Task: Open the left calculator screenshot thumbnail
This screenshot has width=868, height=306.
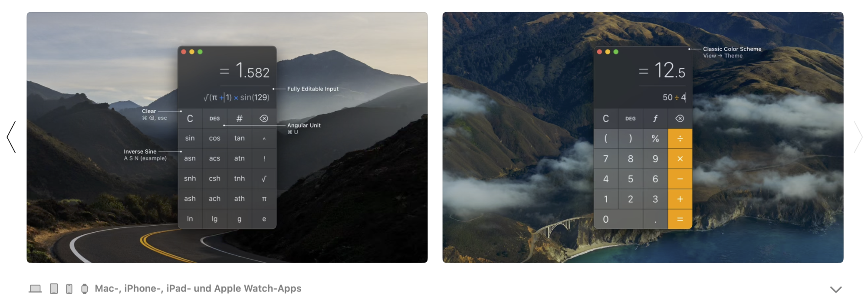Action: (x=227, y=137)
